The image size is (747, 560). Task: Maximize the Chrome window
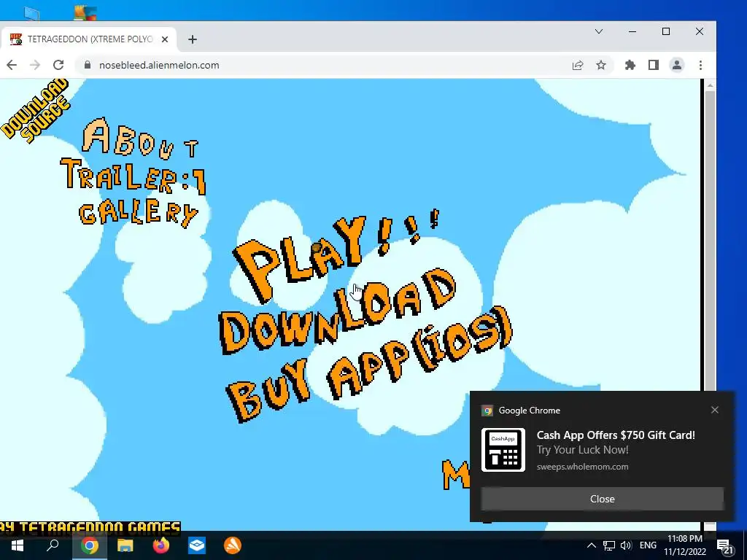(x=666, y=31)
